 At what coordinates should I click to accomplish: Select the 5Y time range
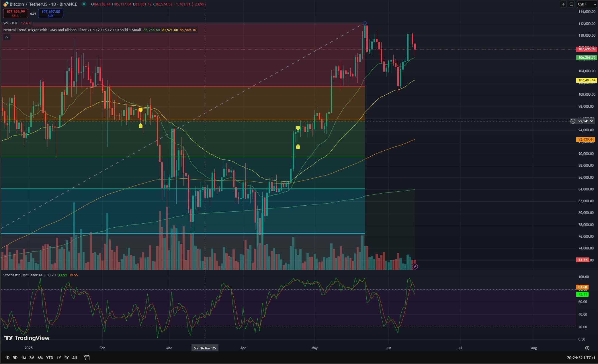click(x=67, y=358)
